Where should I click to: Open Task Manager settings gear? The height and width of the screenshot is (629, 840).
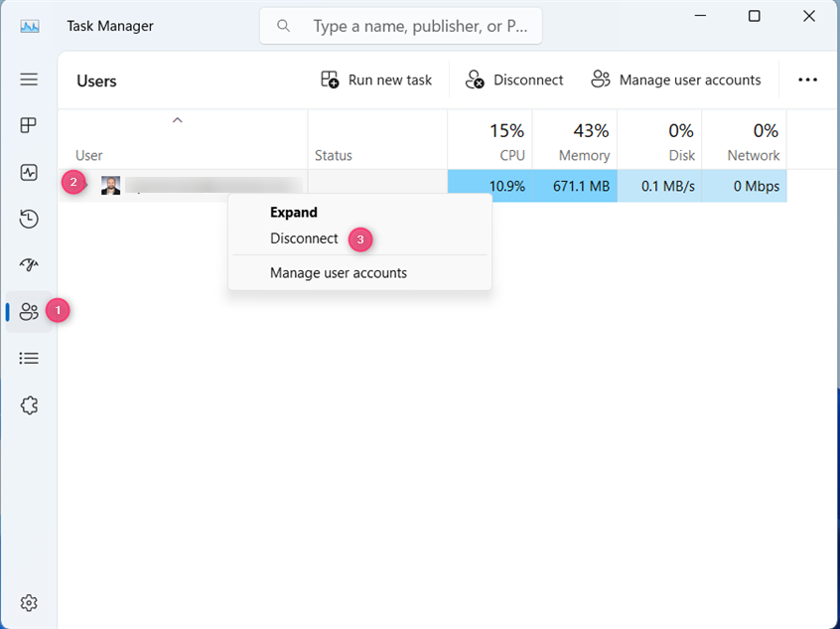pos(29,603)
